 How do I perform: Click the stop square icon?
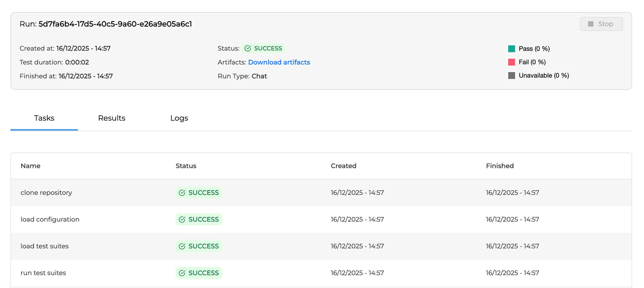coord(590,24)
